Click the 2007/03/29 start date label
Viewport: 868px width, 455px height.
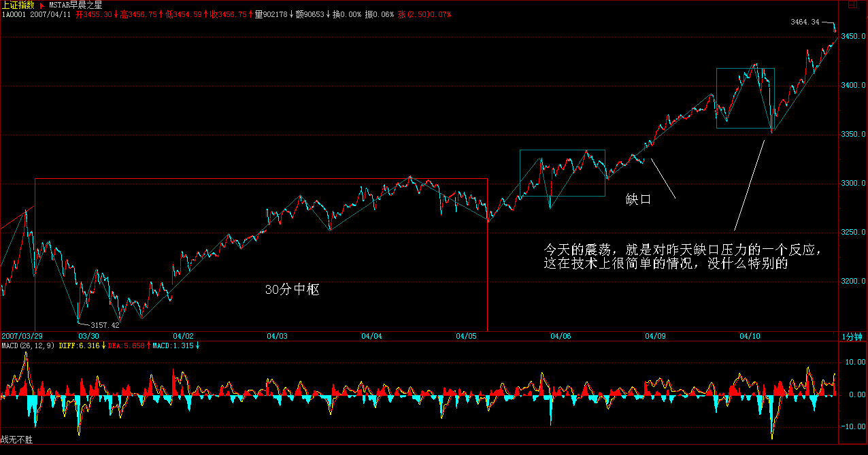click(x=22, y=336)
